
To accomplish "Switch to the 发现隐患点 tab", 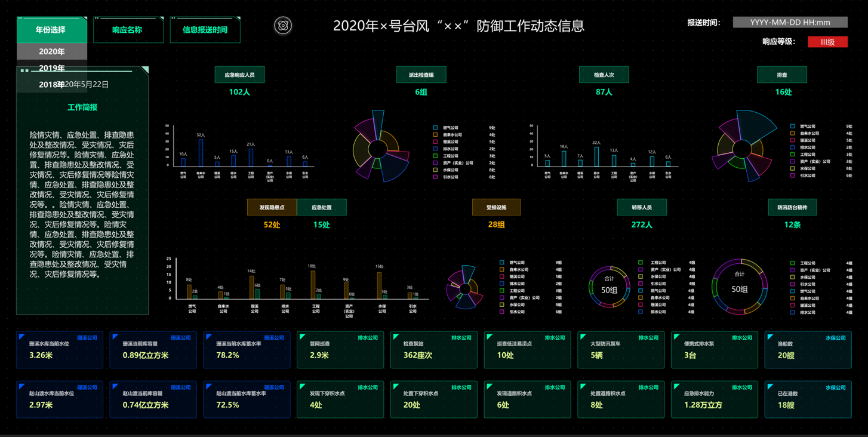I will [x=272, y=207].
